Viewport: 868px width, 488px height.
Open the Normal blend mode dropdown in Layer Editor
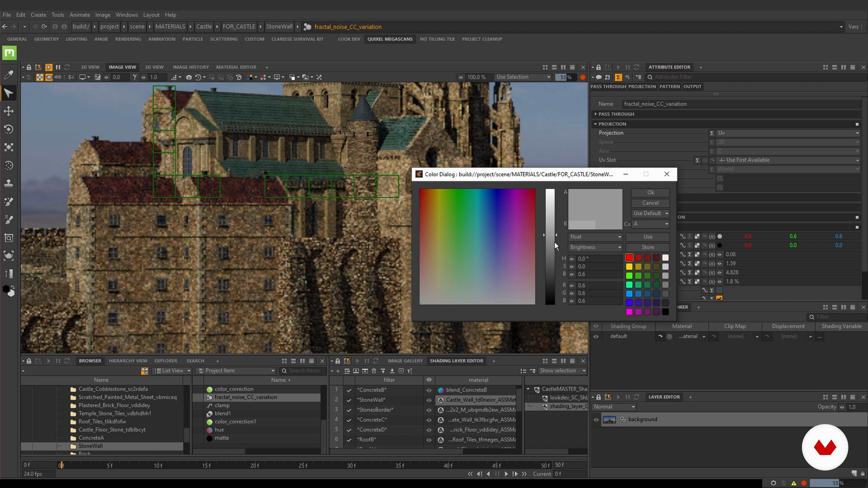coord(614,407)
